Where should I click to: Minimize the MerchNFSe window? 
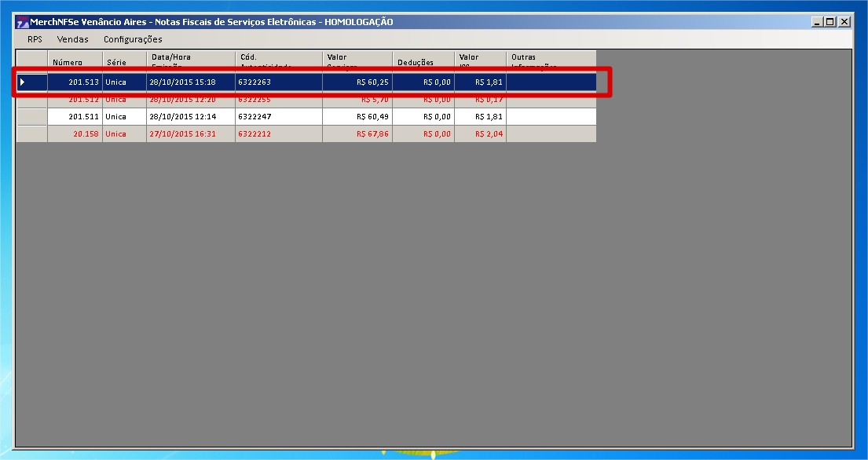click(x=819, y=22)
